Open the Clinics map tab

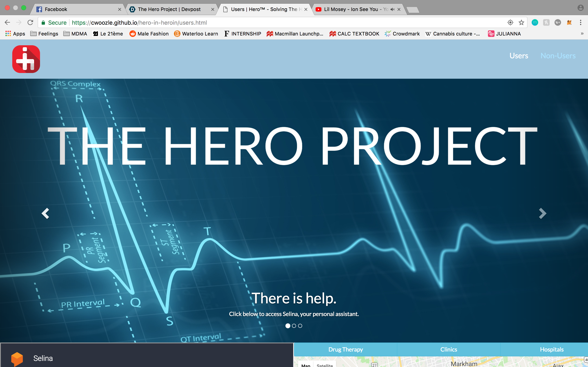coord(449,349)
